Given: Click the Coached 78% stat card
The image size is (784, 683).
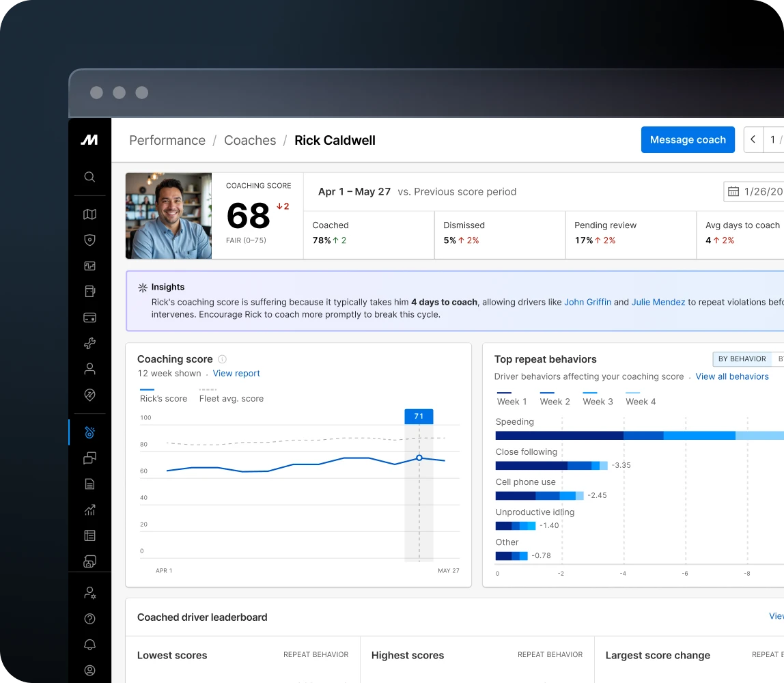Looking at the screenshot, I should coord(369,235).
